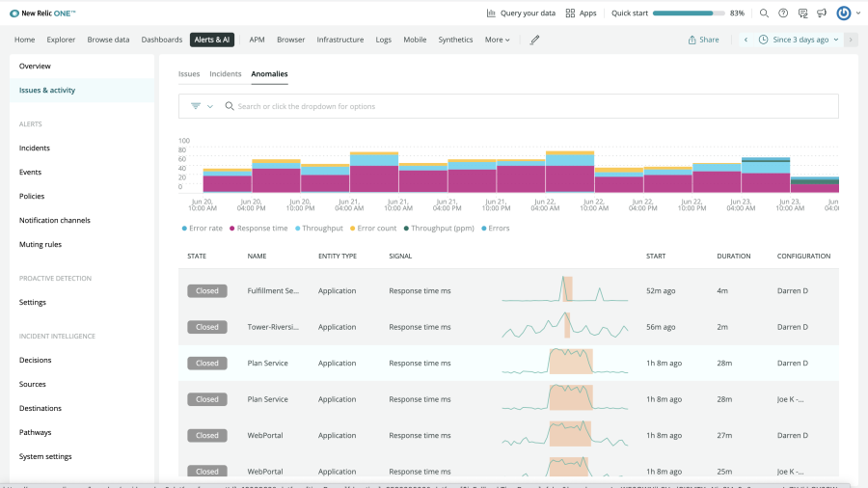Go to next time range arrow

[x=851, y=40]
